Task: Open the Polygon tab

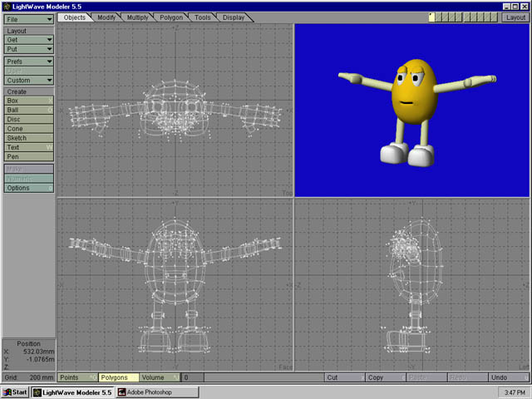Action: coord(171,17)
